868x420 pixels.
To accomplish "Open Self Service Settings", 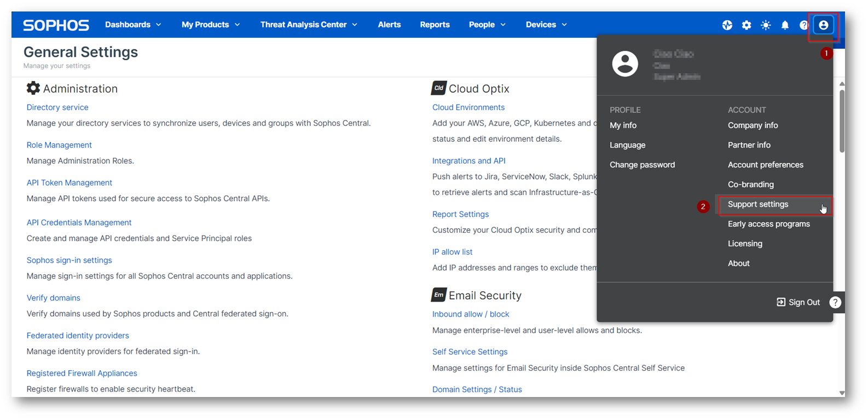I will [x=470, y=352].
